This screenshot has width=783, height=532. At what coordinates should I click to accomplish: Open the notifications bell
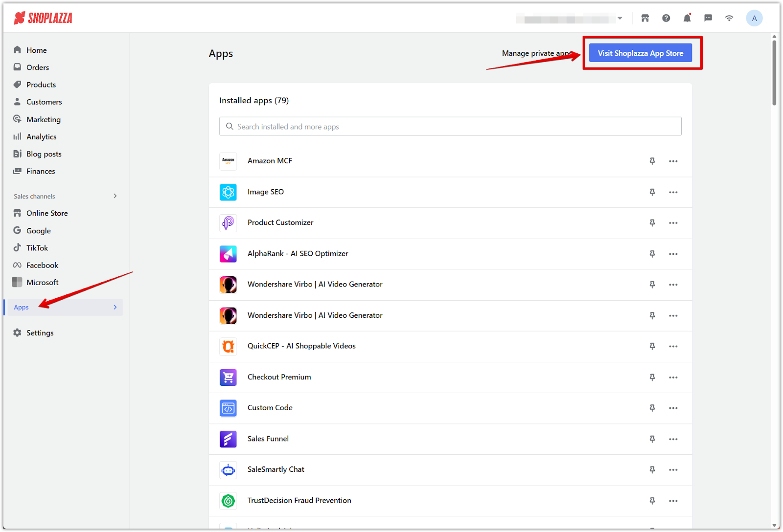(687, 18)
